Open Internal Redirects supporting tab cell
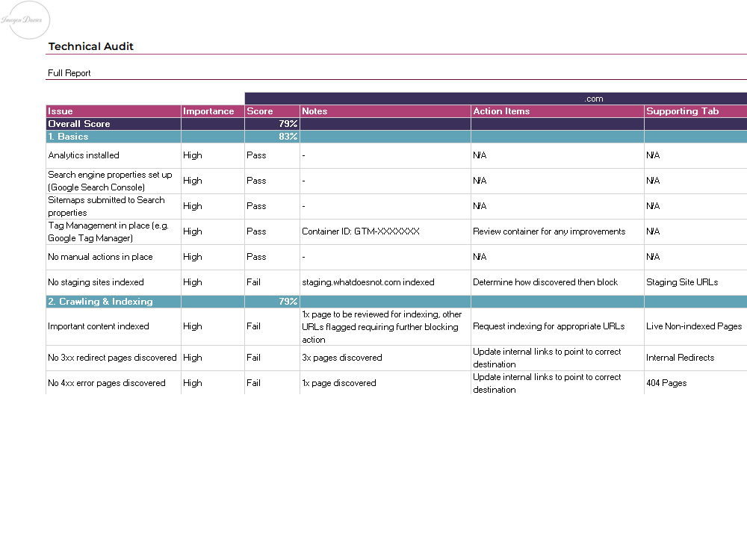This screenshot has width=747, height=560. (x=695, y=358)
